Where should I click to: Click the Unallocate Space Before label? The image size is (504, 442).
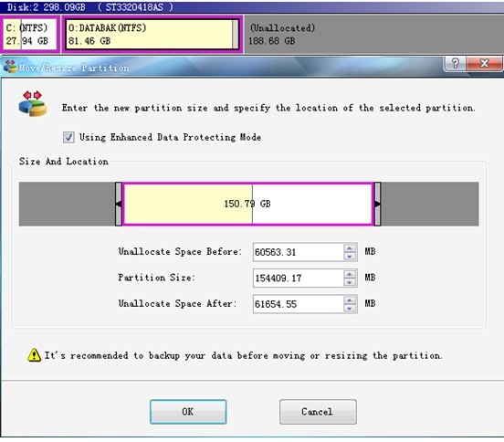[x=180, y=251]
